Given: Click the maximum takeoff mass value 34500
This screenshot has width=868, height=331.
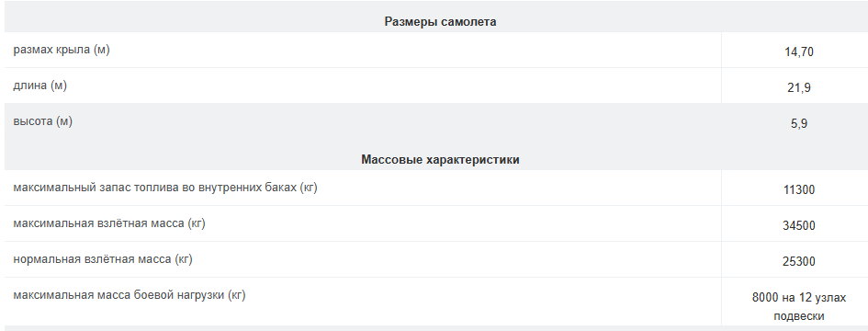Looking at the screenshot, I should 799,225.
